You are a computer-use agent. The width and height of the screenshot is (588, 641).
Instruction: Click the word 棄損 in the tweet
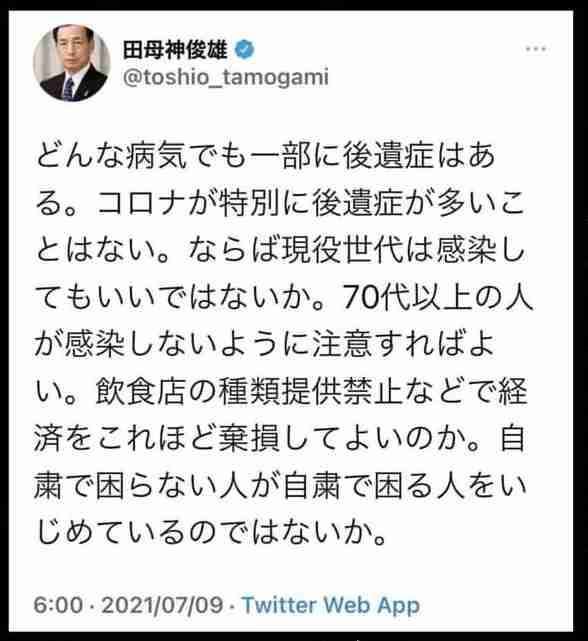click(x=249, y=439)
